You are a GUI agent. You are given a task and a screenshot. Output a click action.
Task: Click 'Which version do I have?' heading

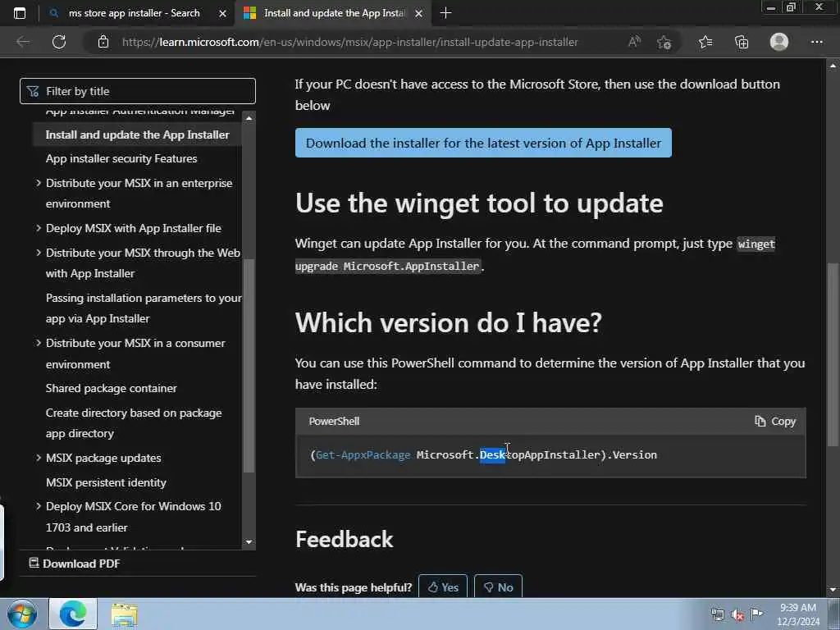pos(449,322)
